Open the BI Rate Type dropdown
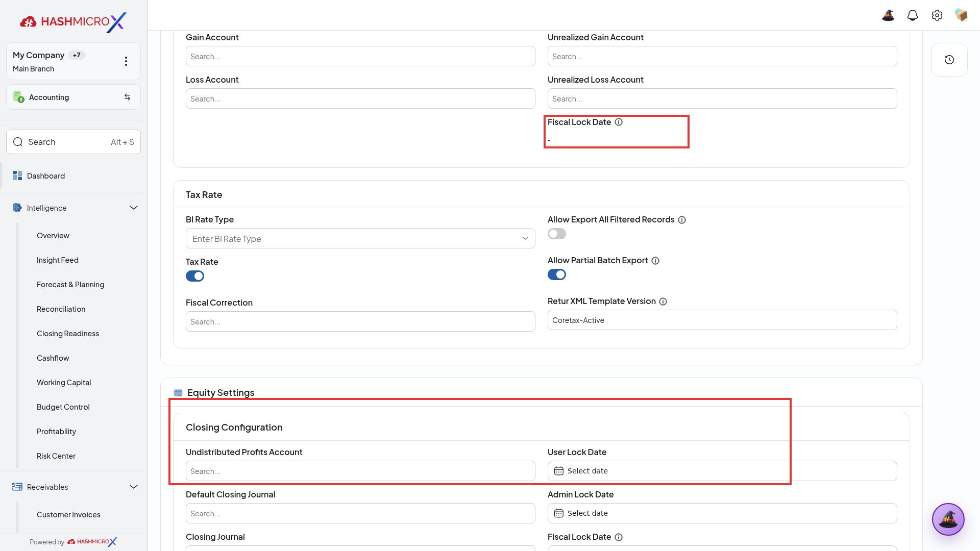980x551 pixels. [x=360, y=238]
